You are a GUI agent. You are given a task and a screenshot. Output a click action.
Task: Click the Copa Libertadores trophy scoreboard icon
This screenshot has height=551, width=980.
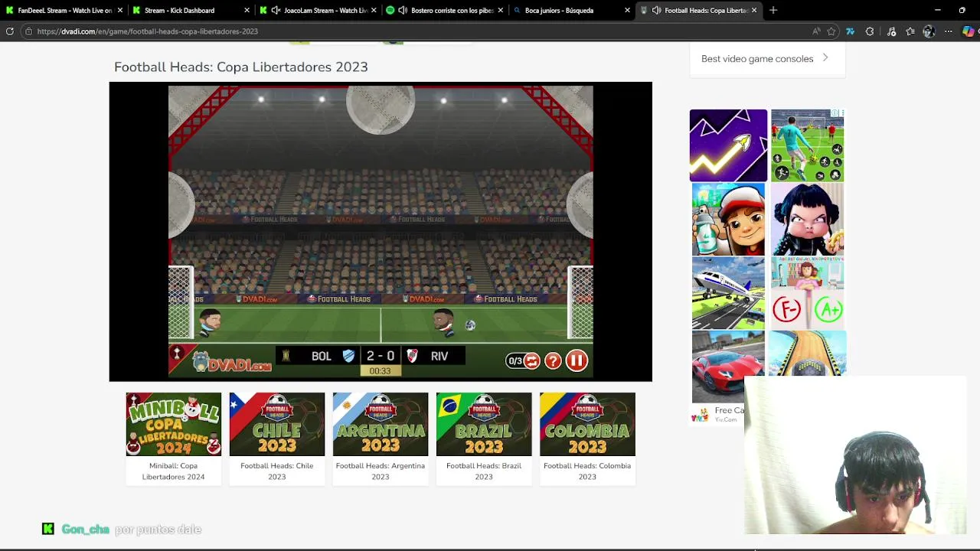click(x=286, y=356)
